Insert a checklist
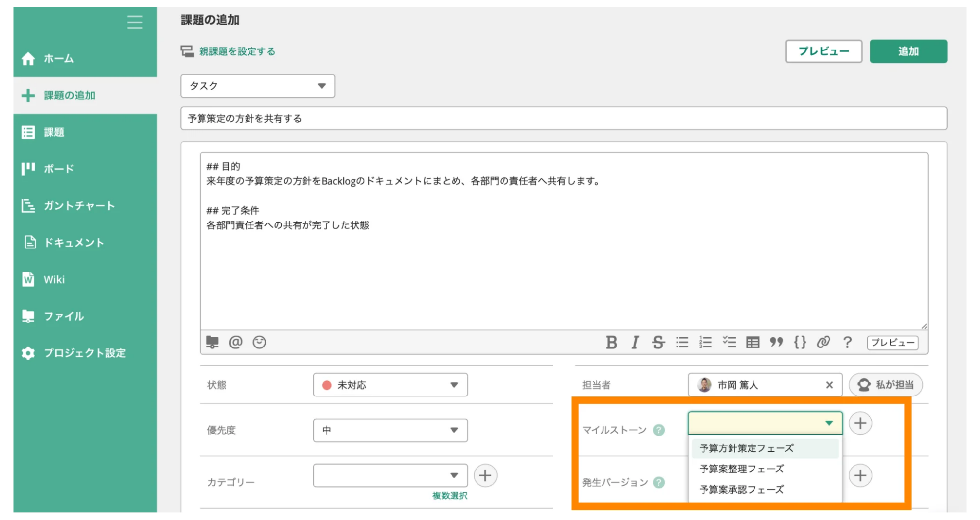 click(x=729, y=342)
